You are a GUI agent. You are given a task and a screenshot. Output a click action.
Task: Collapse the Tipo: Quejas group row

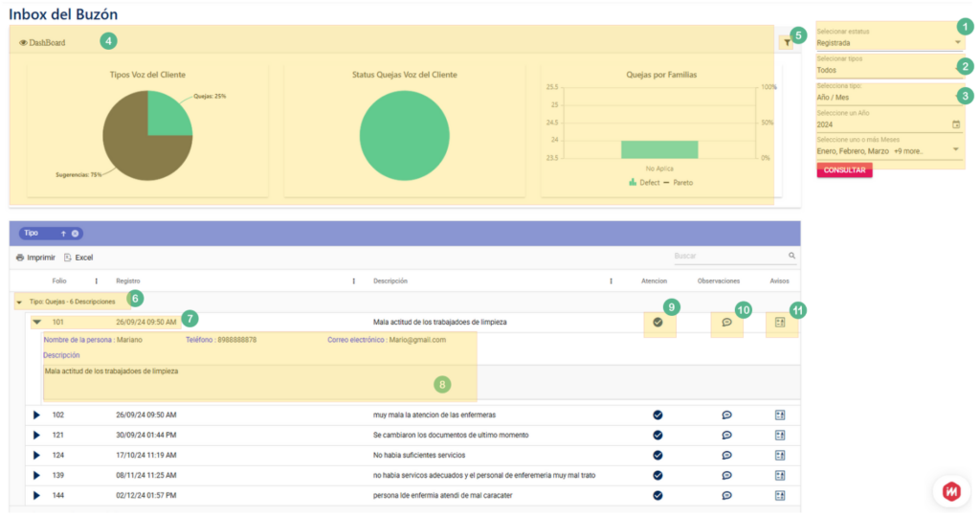click(19, 302)
